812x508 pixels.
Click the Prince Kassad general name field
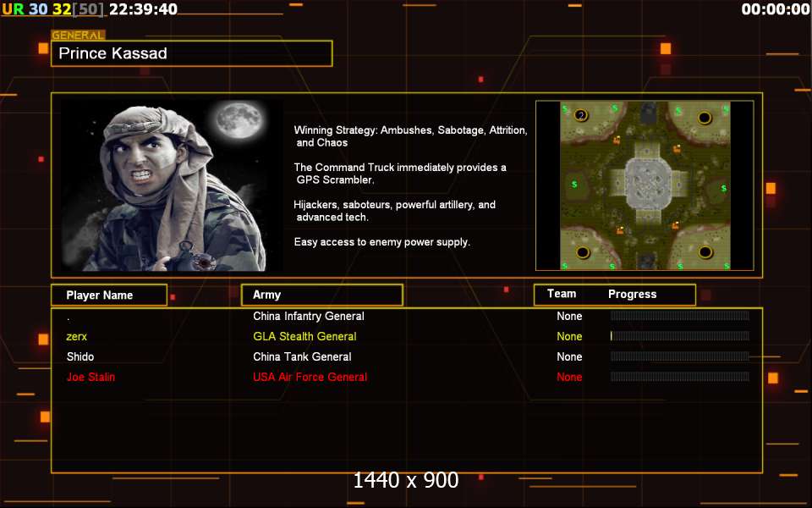(192, 53)
